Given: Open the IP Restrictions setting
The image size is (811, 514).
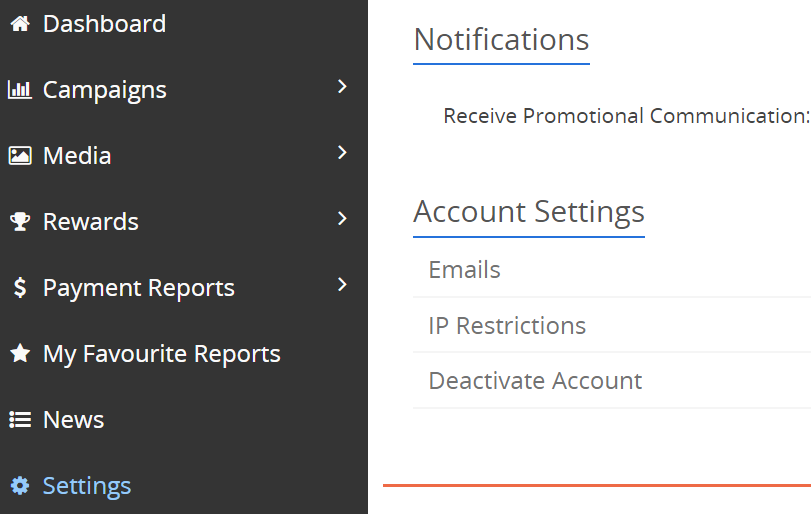Looking at the screenshot, I should point(507,326).
